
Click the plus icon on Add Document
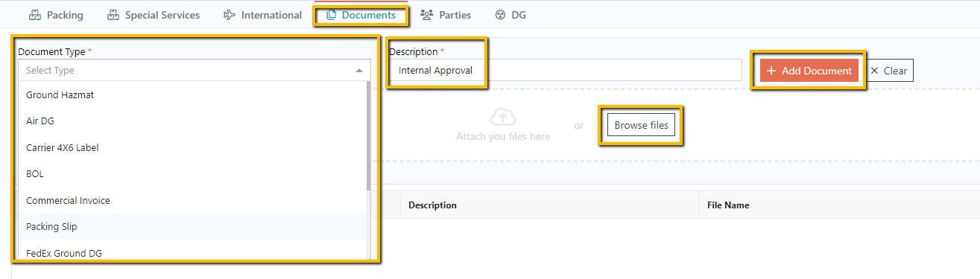click(772, 71)
